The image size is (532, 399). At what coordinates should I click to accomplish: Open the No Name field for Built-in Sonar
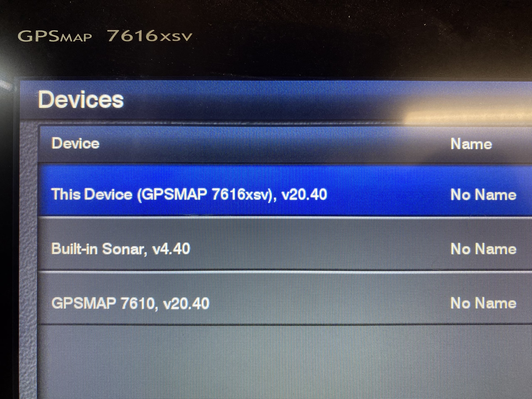tap(483, 249)
